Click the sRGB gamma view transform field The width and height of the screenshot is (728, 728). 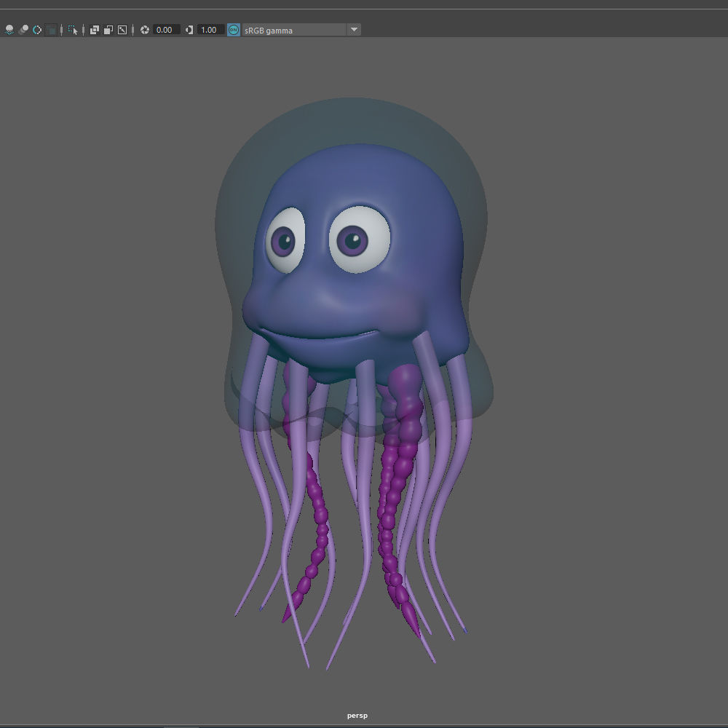tap(294, 30)
